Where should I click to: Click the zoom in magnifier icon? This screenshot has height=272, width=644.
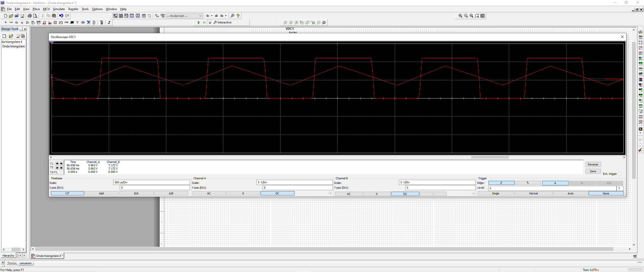click(460, 16)
